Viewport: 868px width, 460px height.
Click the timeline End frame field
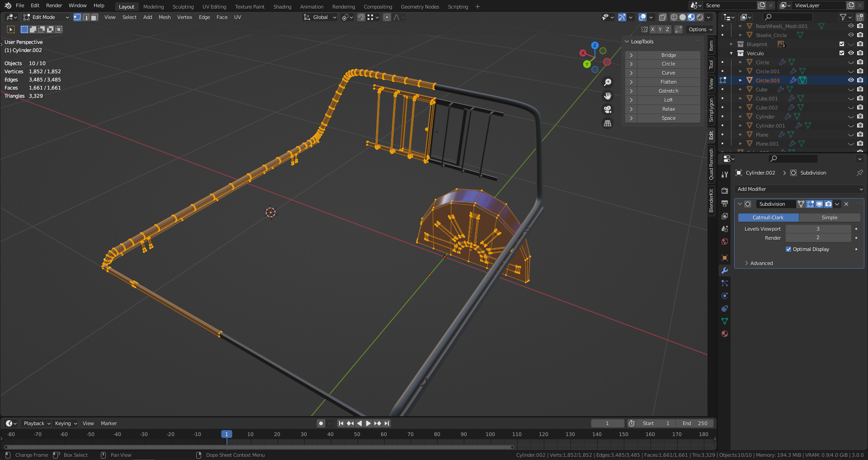click(695, 423)
